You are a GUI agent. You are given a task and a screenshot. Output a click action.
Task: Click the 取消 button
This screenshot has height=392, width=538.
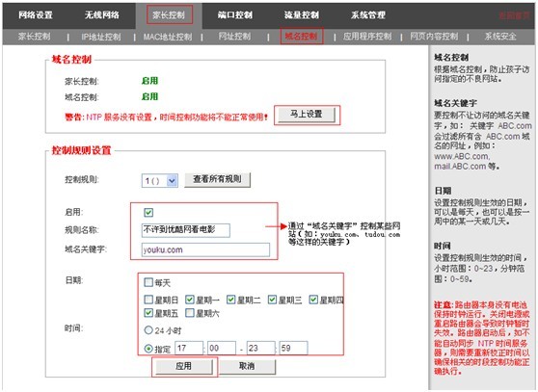(247, 367)
